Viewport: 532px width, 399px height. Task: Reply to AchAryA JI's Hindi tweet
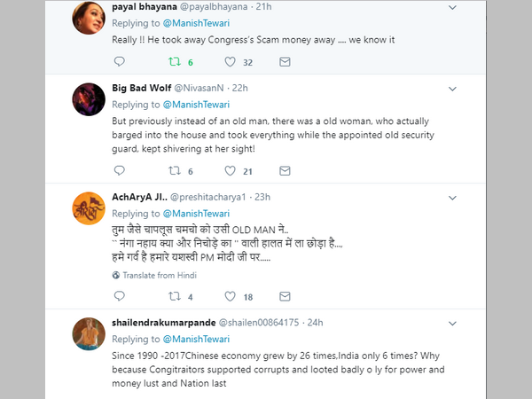coord(121,296)
